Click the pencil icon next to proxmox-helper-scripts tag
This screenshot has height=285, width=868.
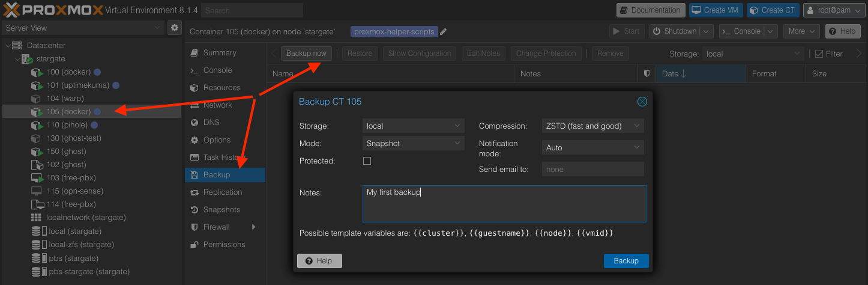coord(444,32)
